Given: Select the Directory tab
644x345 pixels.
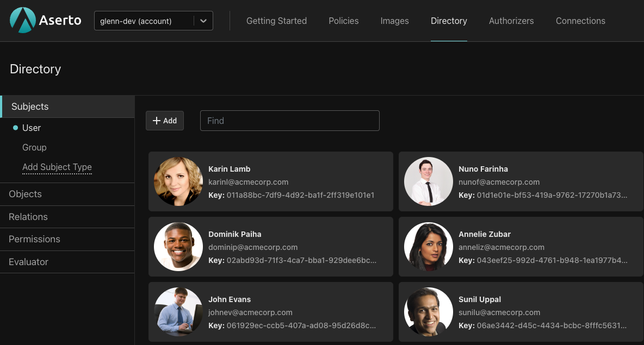Looking at the screenshot, I should [x=449, y=21].
